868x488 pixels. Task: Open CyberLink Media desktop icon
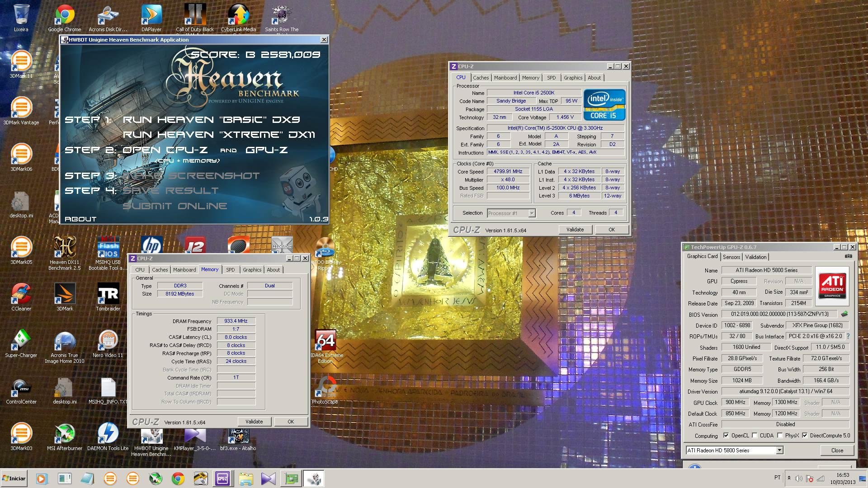pos(238,18)
